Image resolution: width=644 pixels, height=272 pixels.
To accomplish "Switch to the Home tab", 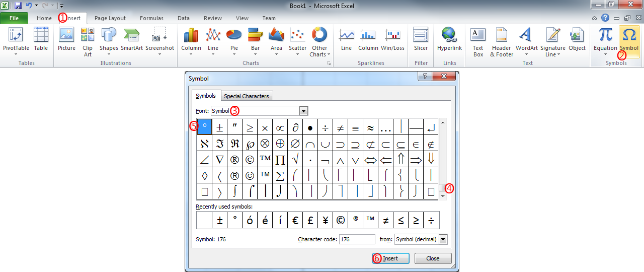I will 44,18.
